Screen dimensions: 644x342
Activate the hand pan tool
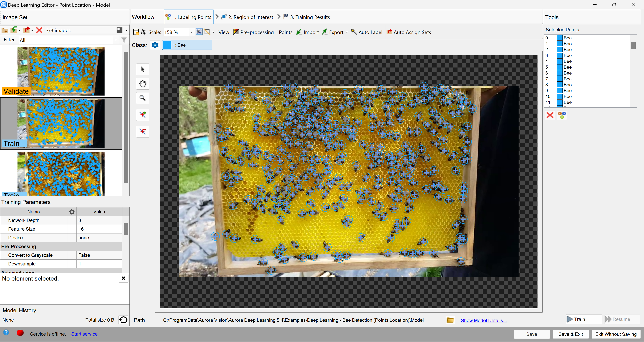pyautogui.click(x=143, y=84)
